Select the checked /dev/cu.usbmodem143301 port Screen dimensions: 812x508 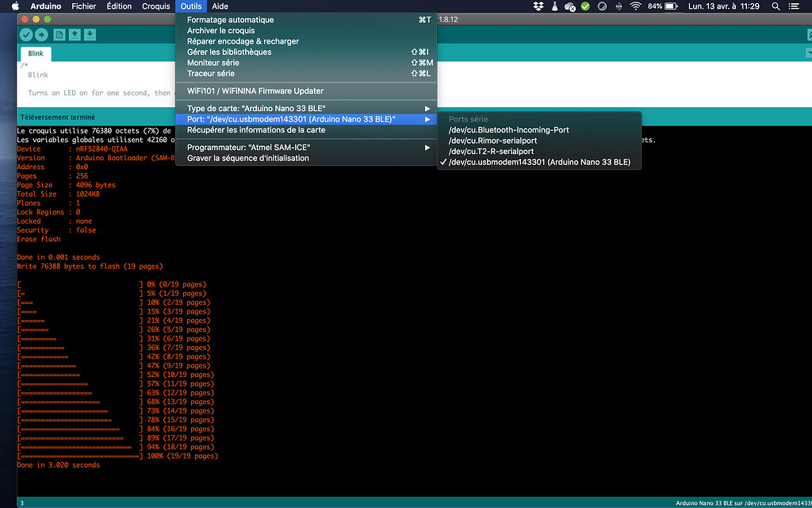pyautogui.click(x=539, y=160)
